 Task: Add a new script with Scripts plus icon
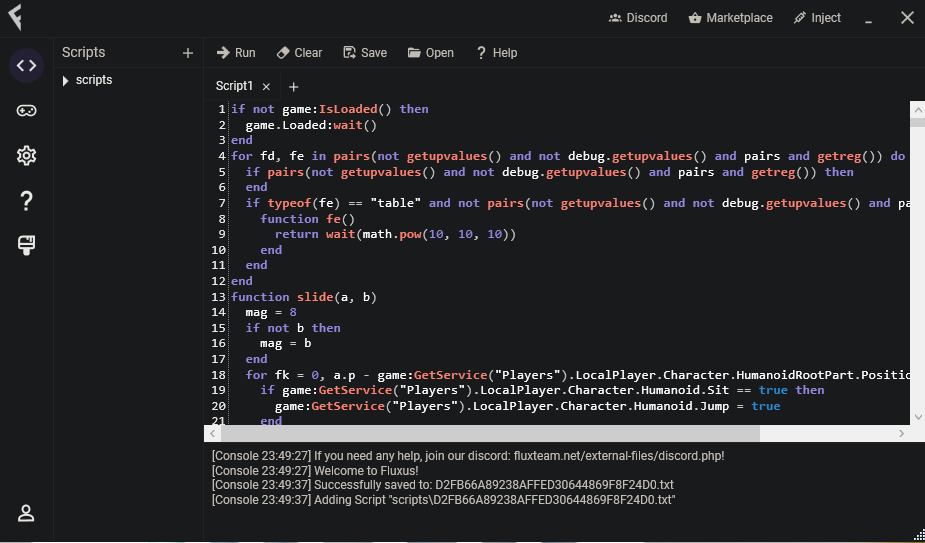(188, 53)
